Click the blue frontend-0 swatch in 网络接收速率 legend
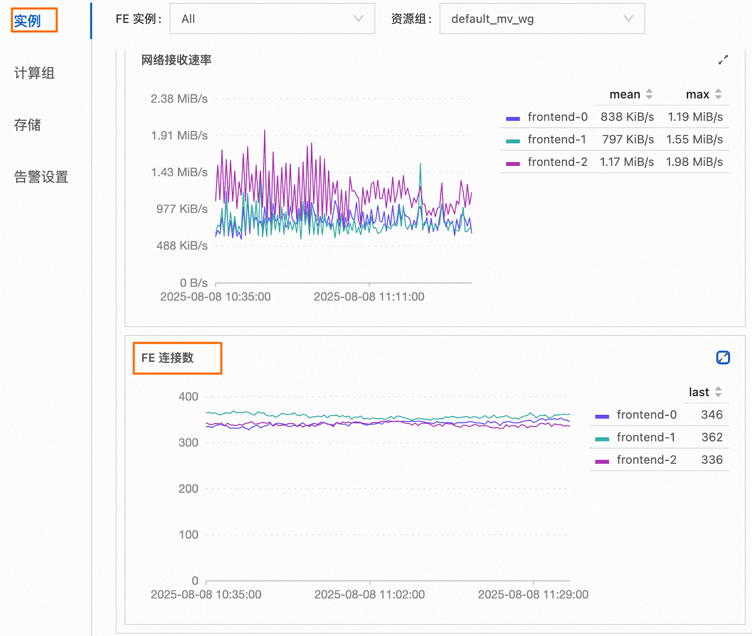752x636 pixels. coord(513,118)
